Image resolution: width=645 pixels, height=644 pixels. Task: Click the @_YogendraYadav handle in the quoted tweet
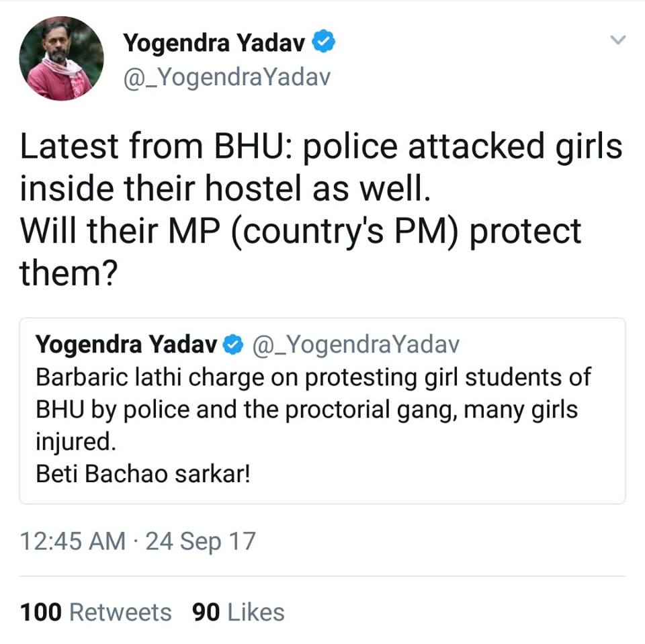pyautogui.click(x=355, y=345)
